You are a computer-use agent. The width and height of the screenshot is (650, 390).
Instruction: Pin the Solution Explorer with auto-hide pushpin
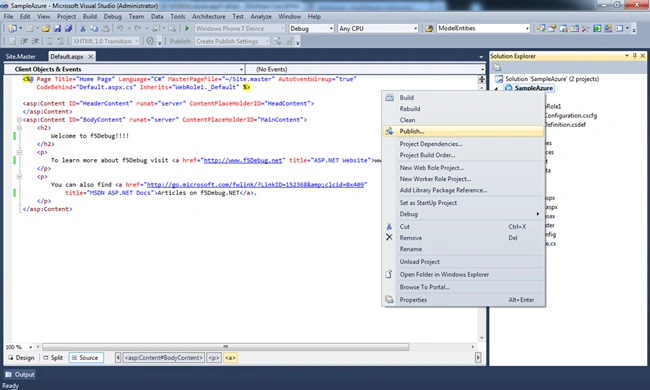(634, 56)
